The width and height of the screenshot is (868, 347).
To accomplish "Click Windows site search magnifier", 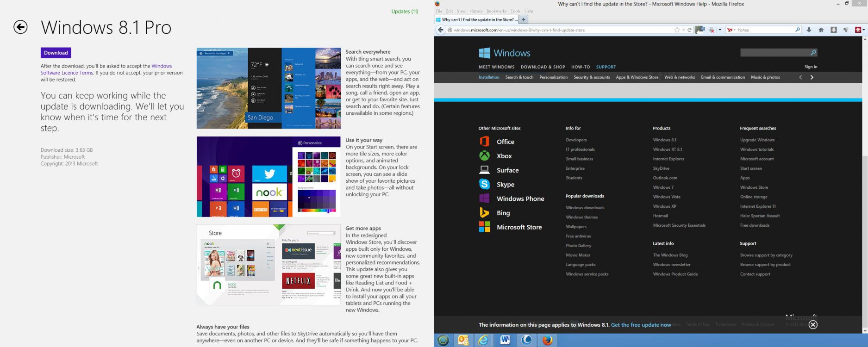I will 813,53.
